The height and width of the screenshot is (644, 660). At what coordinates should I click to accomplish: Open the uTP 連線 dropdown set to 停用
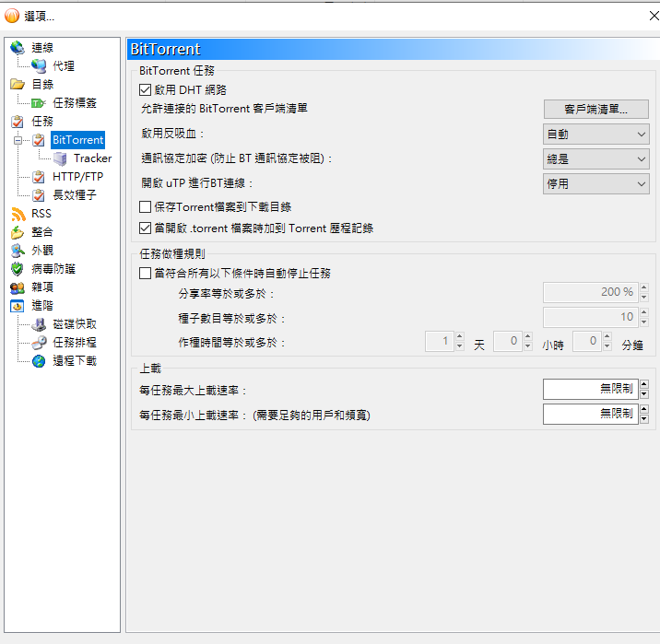tap(596, 184)
